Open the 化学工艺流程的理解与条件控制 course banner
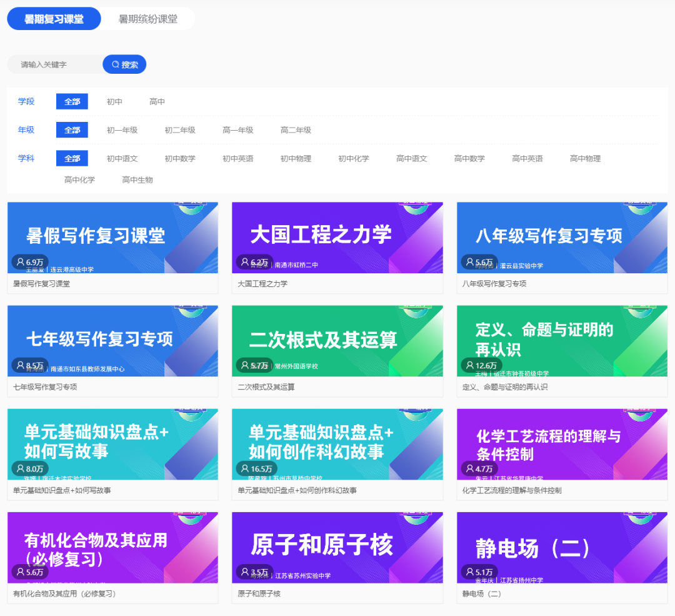Viewport: 675px width, 616px height. [561, 444]
